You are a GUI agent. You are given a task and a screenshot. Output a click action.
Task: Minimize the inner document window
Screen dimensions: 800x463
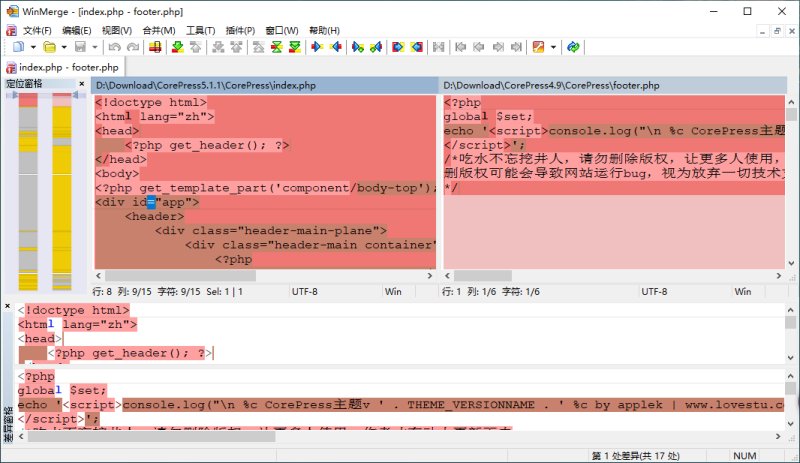pyautogui.click(x=762, y=31)
